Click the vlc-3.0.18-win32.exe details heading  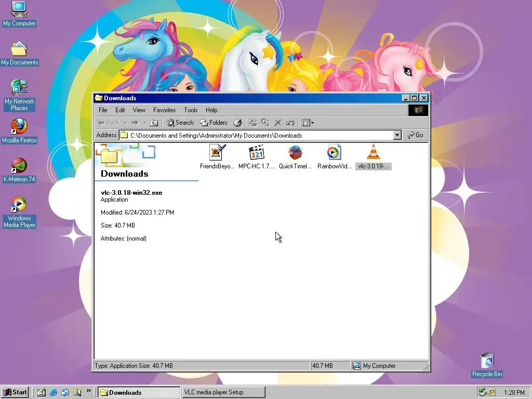coord(131,192)
